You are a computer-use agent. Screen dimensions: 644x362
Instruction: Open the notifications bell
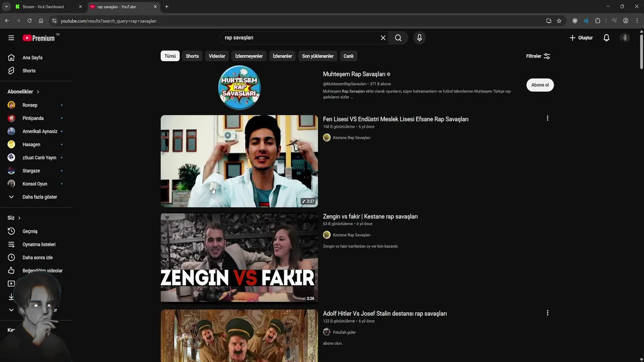606,38
